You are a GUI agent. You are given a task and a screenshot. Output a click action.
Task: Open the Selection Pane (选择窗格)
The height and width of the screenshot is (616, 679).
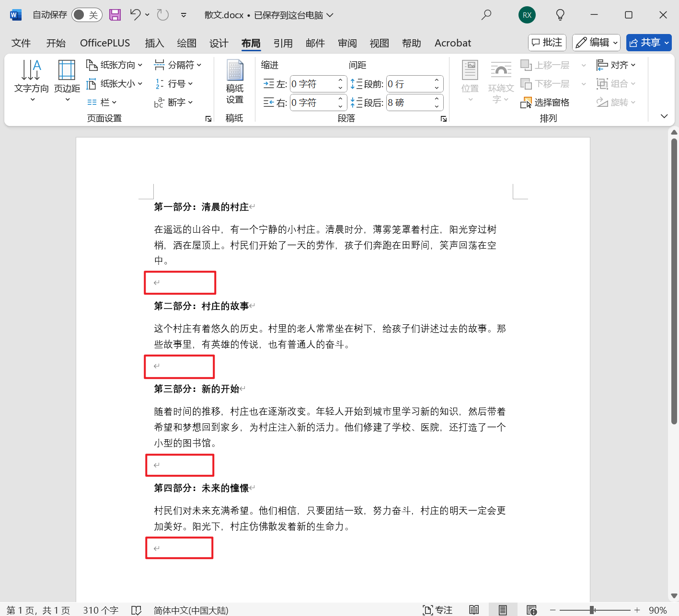[x=545, y=103]
